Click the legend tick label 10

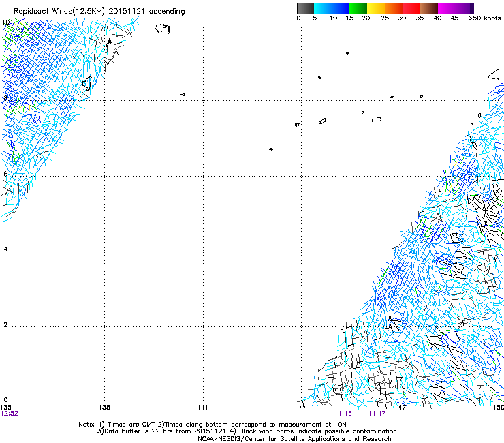click(x=333, y=18)
